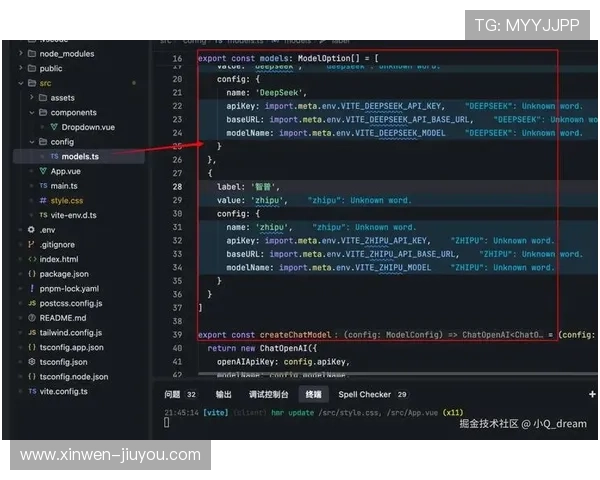Click the node_modules folder icon
The width and height of the screenshot is (600, 480).
pyautogui.click(x=32, y=54)
